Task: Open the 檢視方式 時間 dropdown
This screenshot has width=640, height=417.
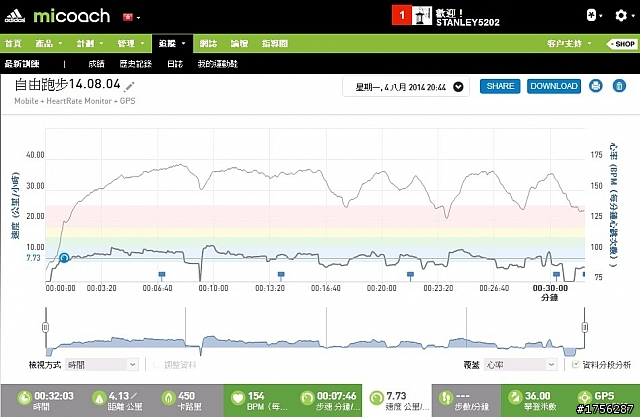Action: 102,364
